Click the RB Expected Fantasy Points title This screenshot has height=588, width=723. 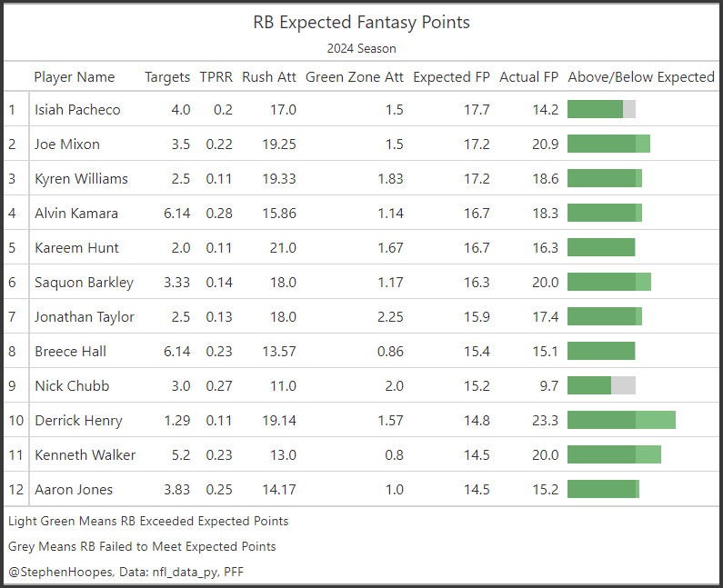[x=361, y=22]
